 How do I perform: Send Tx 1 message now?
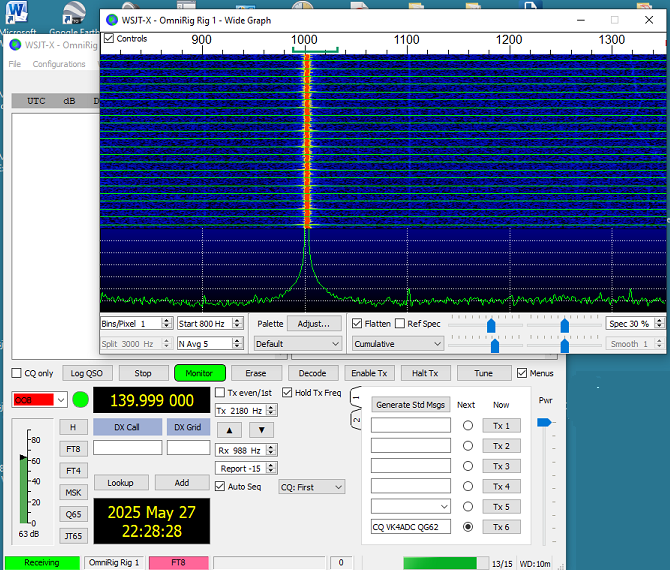pos(501,426)
